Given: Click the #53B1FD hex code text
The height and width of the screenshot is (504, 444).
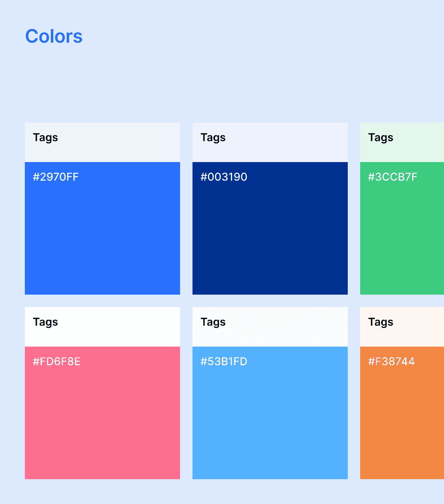Looking at the screenshot, I should (x=224, y=362).
